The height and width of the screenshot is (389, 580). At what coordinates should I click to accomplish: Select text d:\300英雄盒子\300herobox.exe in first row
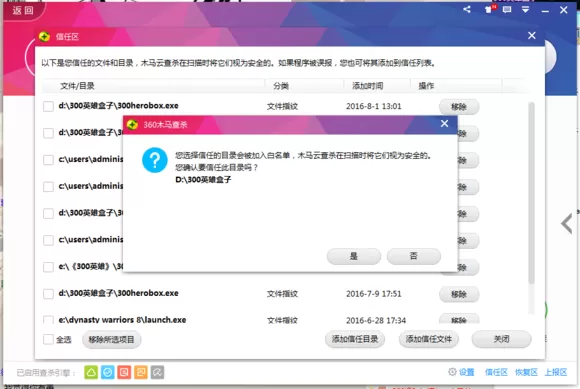pyautogui.click(x=118, y=106)
